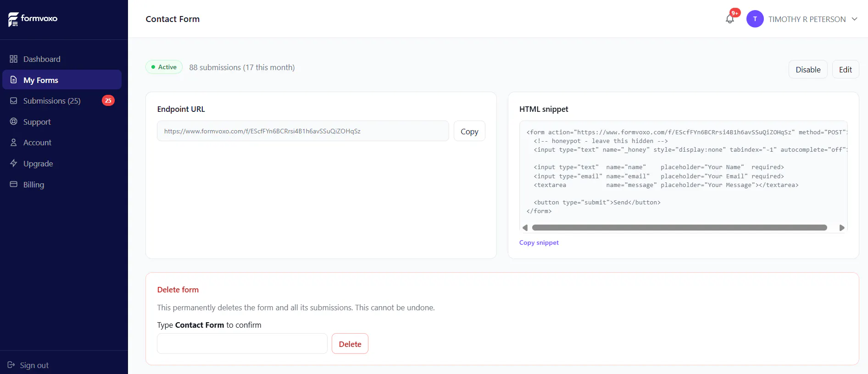Screen dimensions: 868x374
Task: Click the "HTML snippet" heading
Action: click(x=544, y=109)
